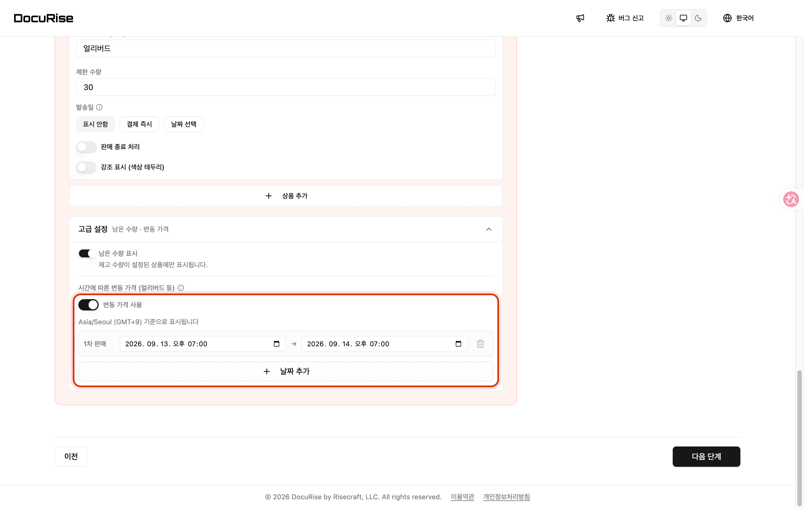Click the 제한 수량 field showing 30
Screen dimensions: 812x508
coord(286,87)
